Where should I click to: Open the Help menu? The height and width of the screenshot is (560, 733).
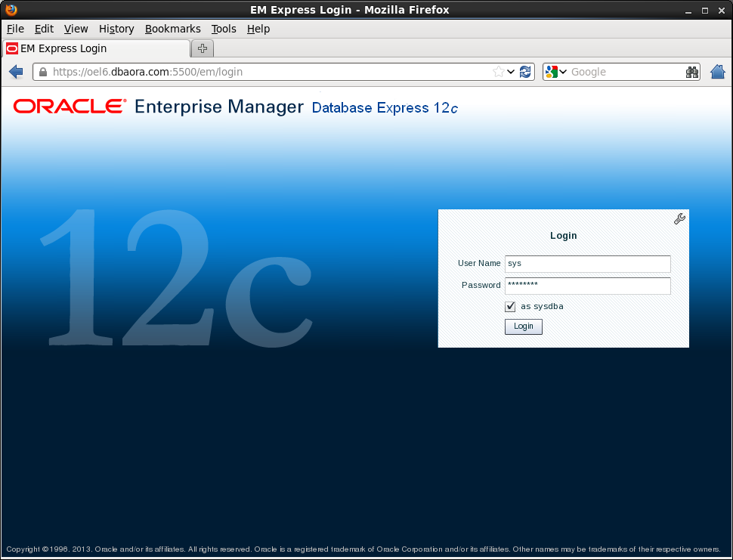(x=258, y=29)
